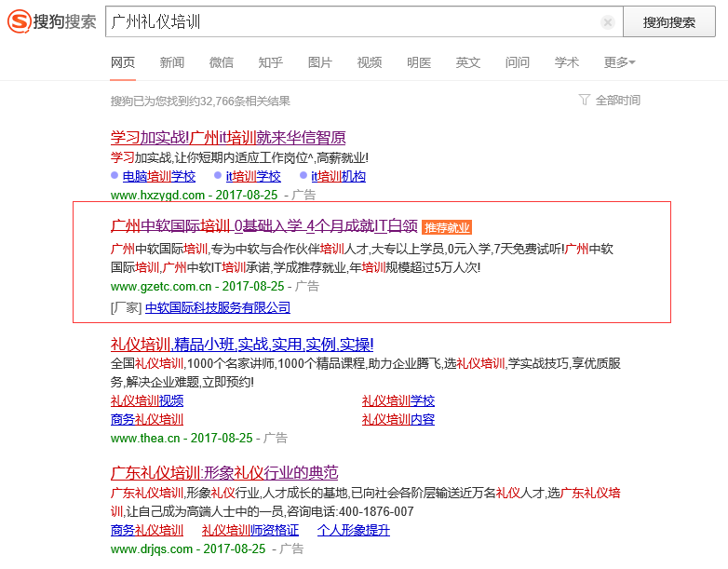
Task: Switch to the 微信 tab
Action: [222, 62]
